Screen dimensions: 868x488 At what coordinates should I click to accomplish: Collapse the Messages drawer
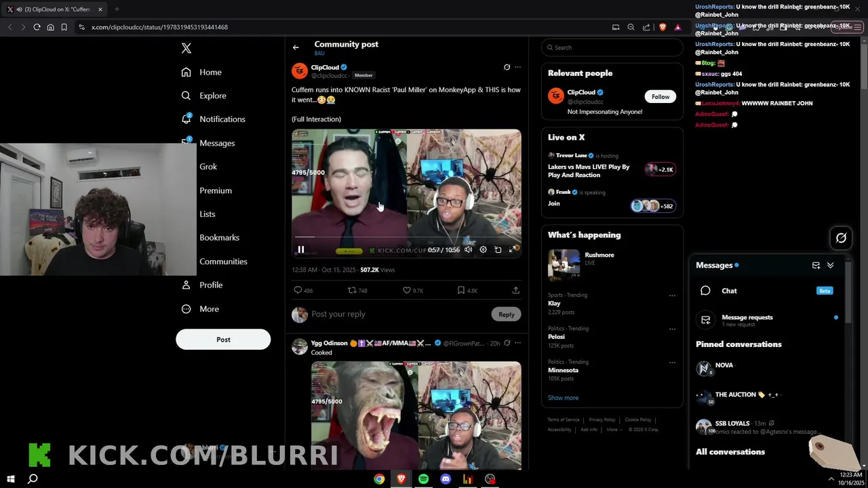coord(830,265)
